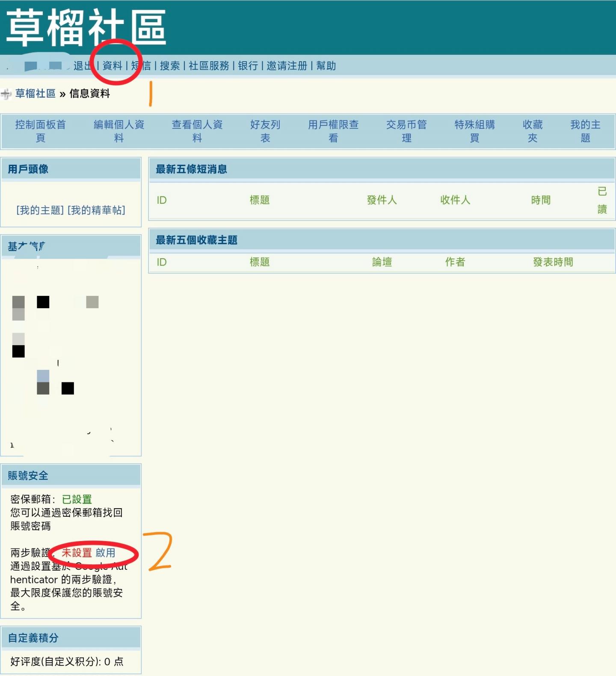Switch to the 收藏夾 tab
The image size is (616, 676).
533,131
